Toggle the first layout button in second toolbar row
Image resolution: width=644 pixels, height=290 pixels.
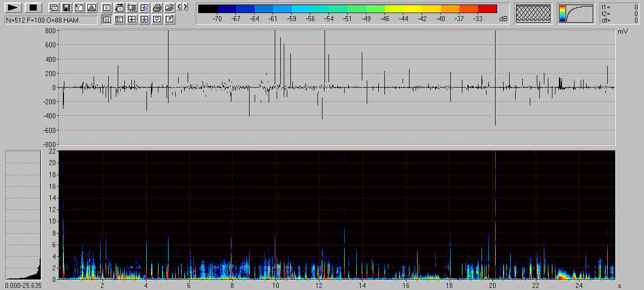(107, 19)
